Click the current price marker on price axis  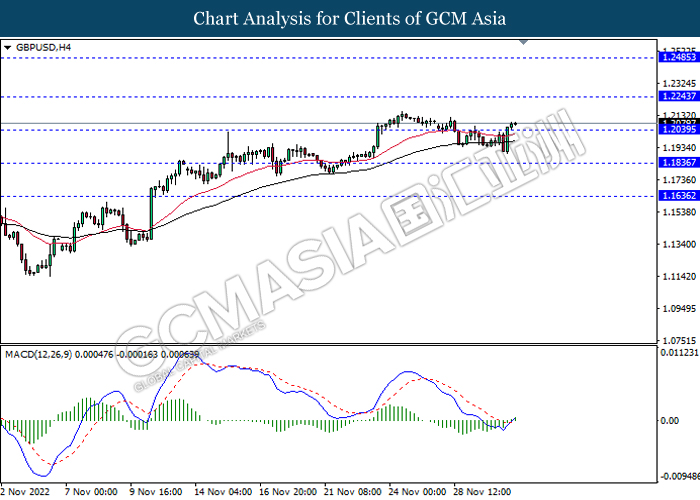(x=679, y=122)
